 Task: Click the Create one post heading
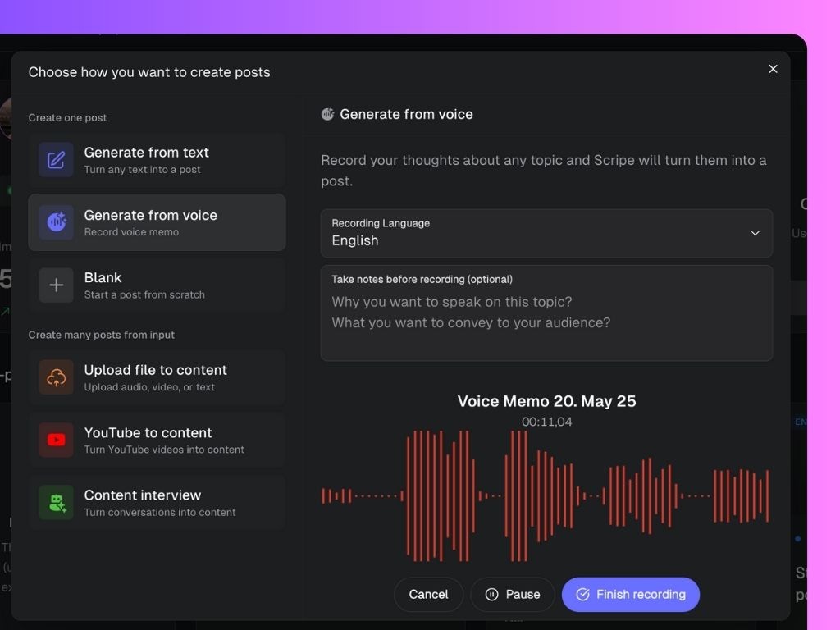tap(67, 118)
